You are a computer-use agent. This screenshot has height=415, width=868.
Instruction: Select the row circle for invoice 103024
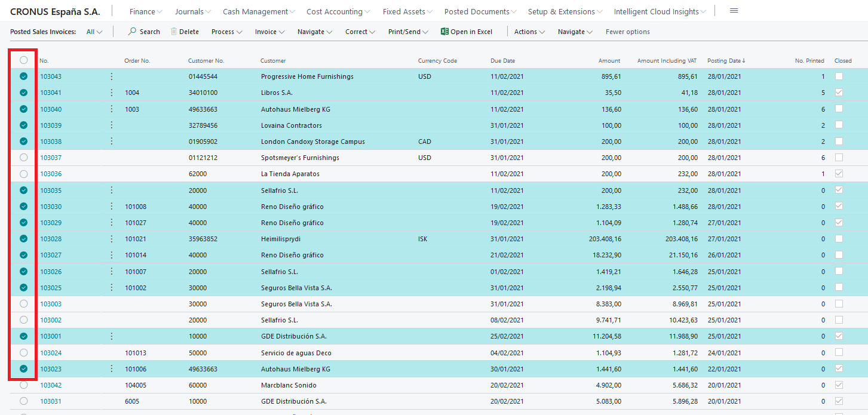(x=24, y=353)
